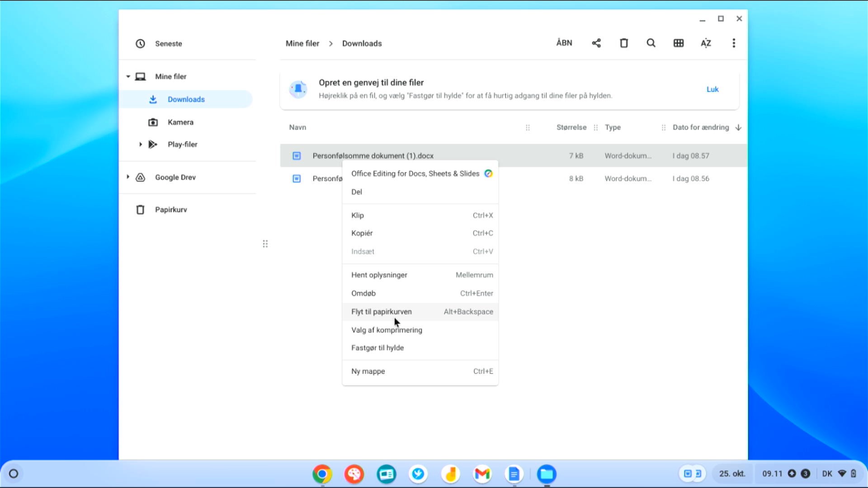Collapse the Mine filer tree

coord(128,76)
